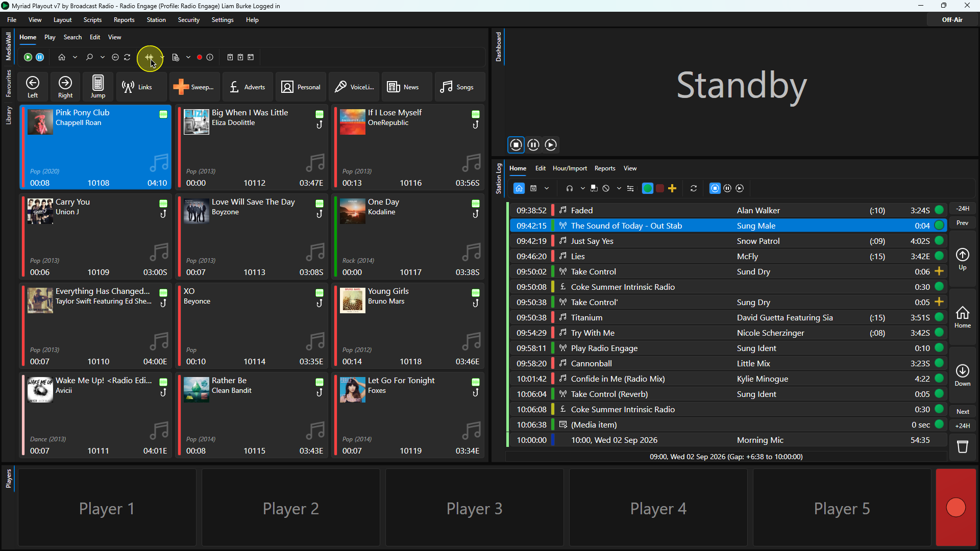The width and height of the screenshot is (980, 551).
Task: Open the headphones preview icon in Station Log
Action: click(x=570, y=188)
